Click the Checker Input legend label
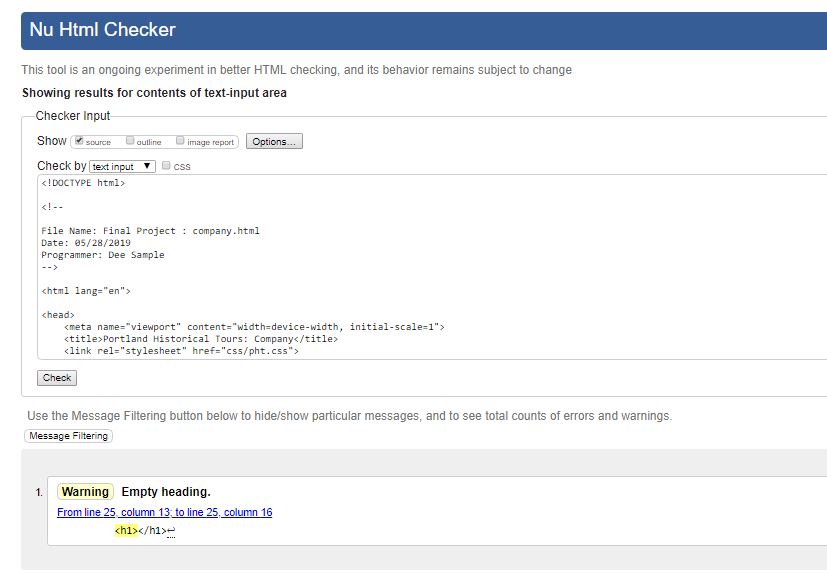Viewport: 827px width, 574px height. click(73, 116)
